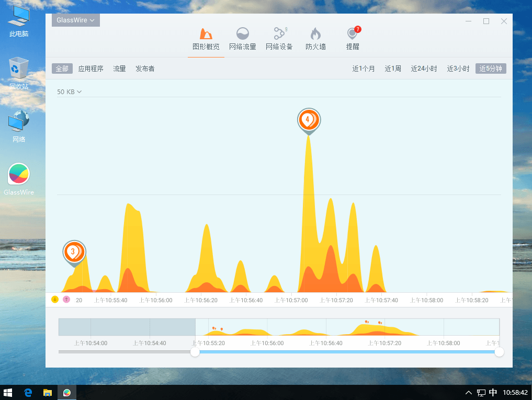Click the event markers near 10:55:20 in mini timeline

pyautogui.click(x=218, y=328)
